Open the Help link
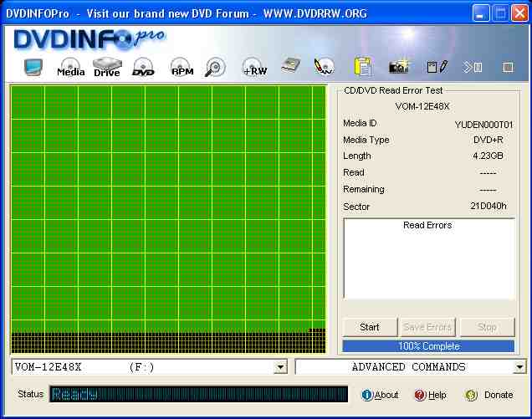532x419 pixels. click(437, 395)
